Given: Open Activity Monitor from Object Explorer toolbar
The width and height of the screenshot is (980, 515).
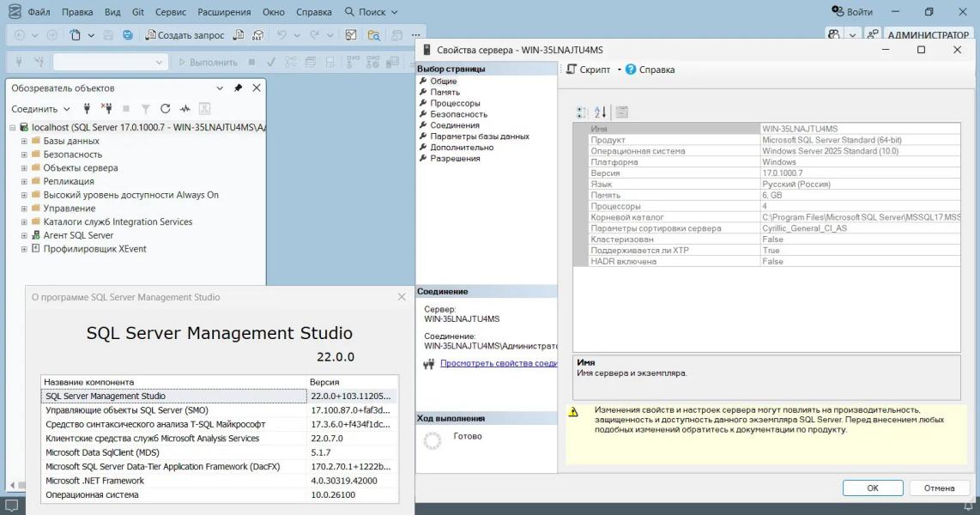Looking at the screenshot, I should [x=185, y=109].
